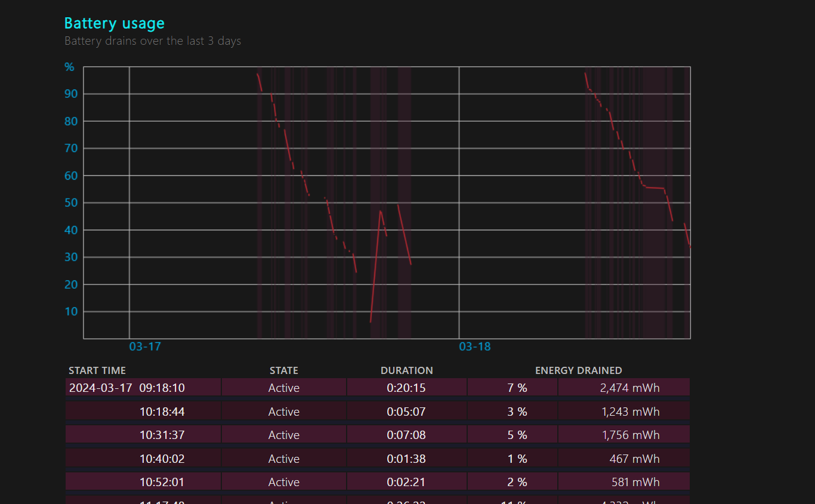
Task: Select the 0:02:21 duration cell
Action: 406,481
